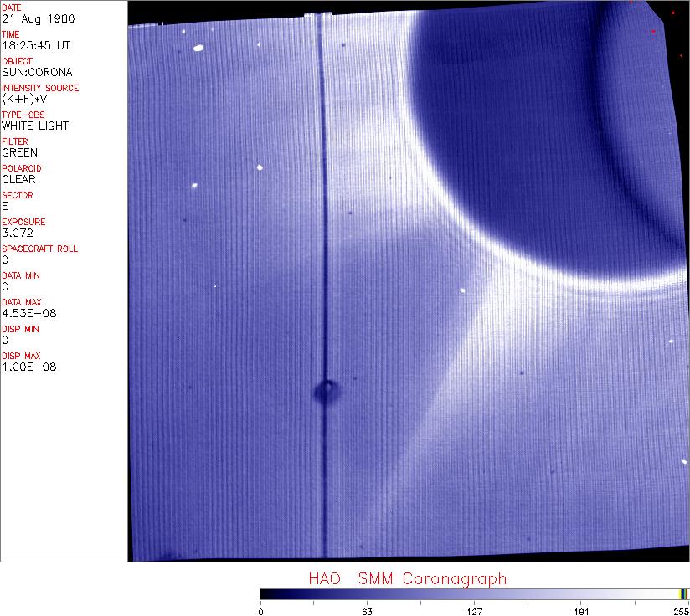
Task: Click the 'INTENSITY SOURCE' label
Action: pyautogui.click(x=40, y=88)
